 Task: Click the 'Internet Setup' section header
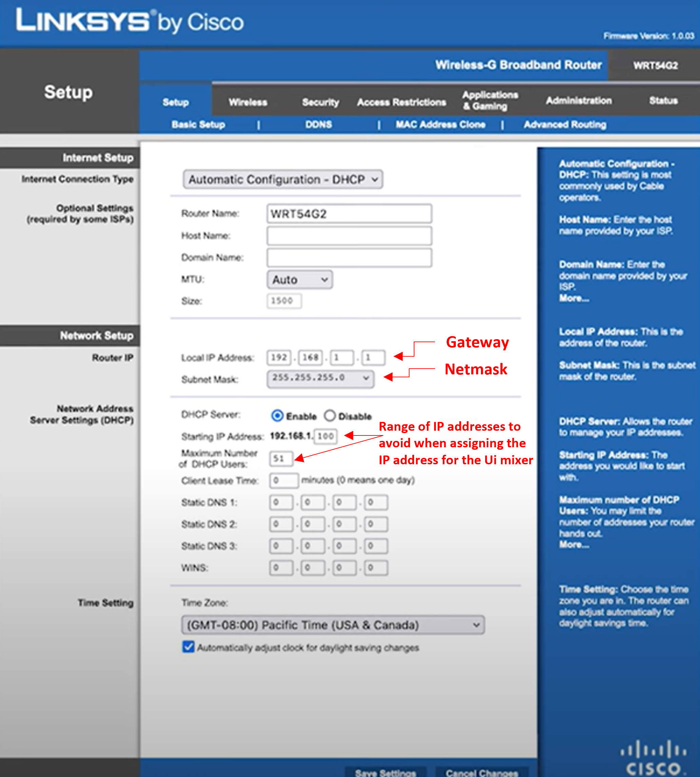[x=98, y=158]
